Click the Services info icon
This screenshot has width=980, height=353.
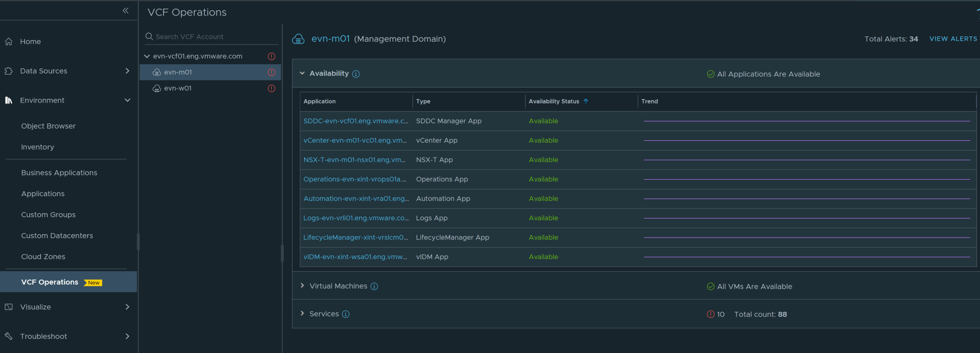coord(345,314)
